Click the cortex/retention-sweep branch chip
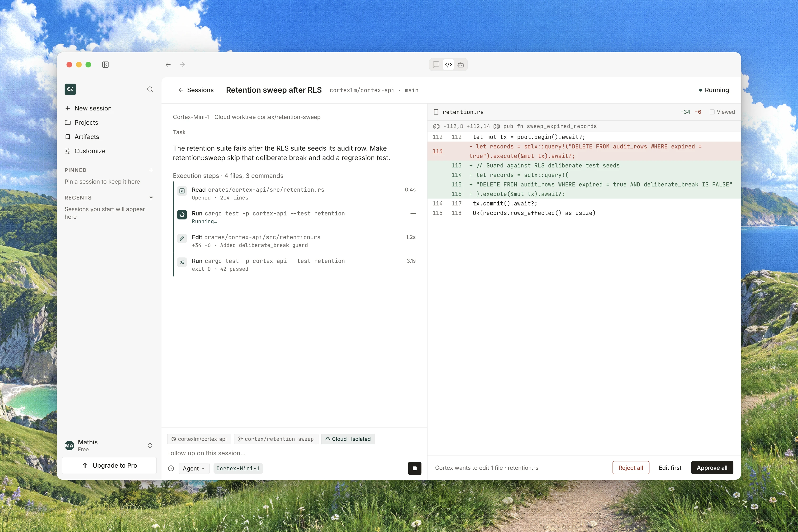 [x=276, y=439]
